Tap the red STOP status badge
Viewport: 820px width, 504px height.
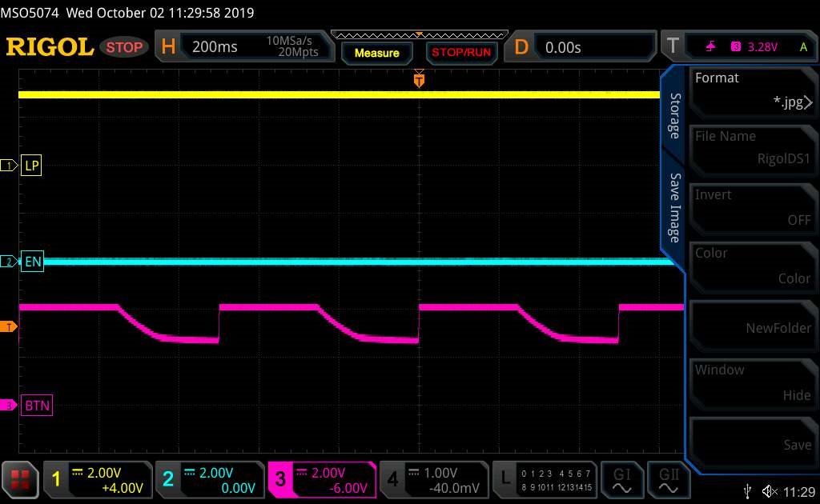click(124, 47)
